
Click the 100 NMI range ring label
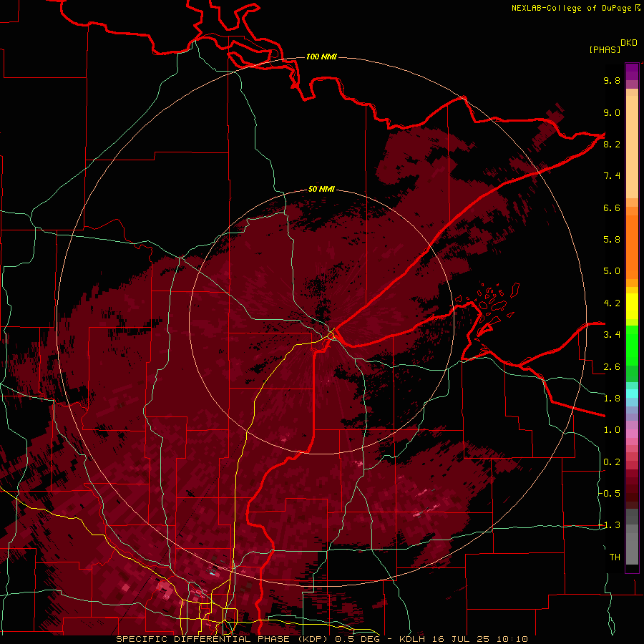click(x=321, y=57)
